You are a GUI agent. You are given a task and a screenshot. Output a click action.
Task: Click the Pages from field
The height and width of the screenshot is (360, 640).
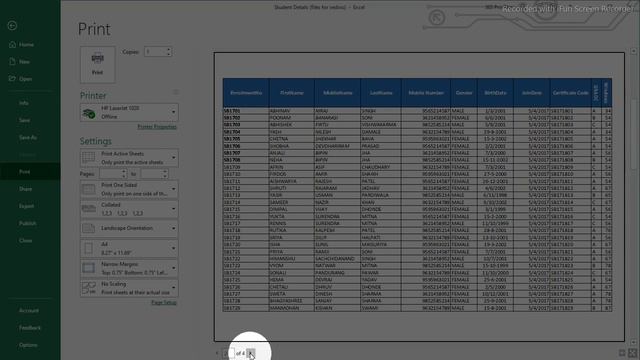click(110, 174)
